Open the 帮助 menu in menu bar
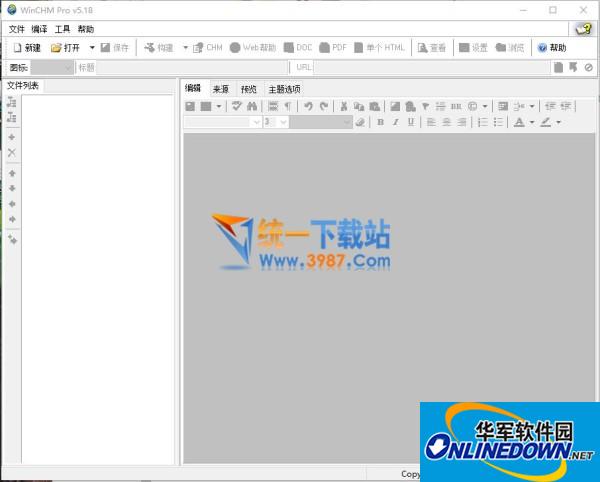This screenshot has width=600, height=482. 86,29
